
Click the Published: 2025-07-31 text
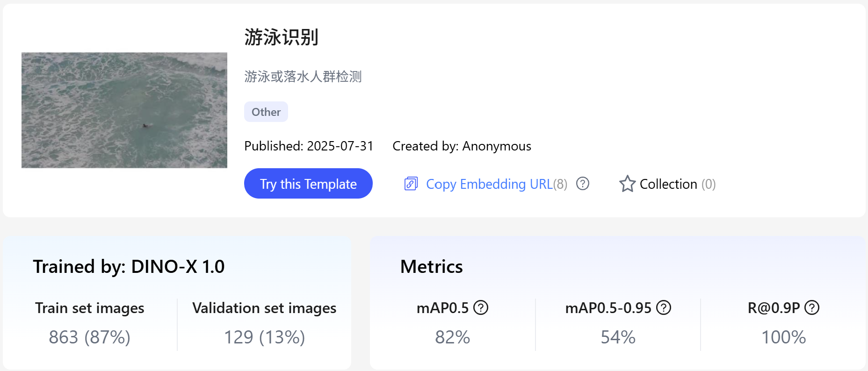[309, 146]
